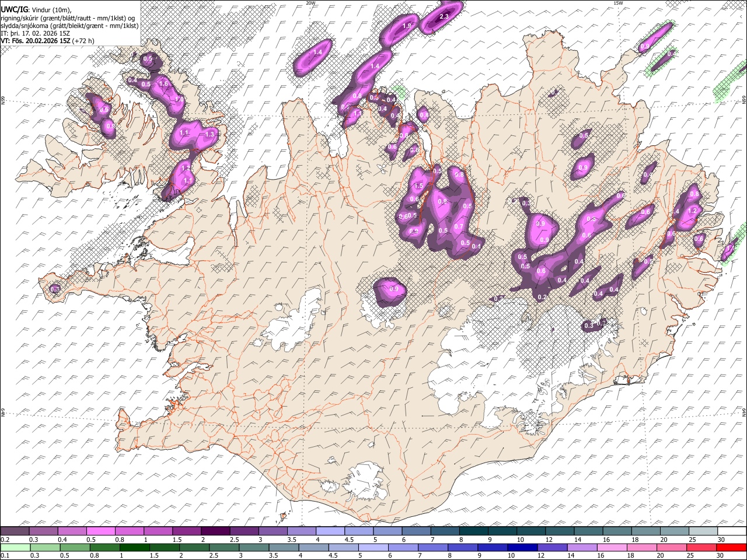Click the '20W' longitude label at top edge
747x560 pixels.
coord(310,3)
